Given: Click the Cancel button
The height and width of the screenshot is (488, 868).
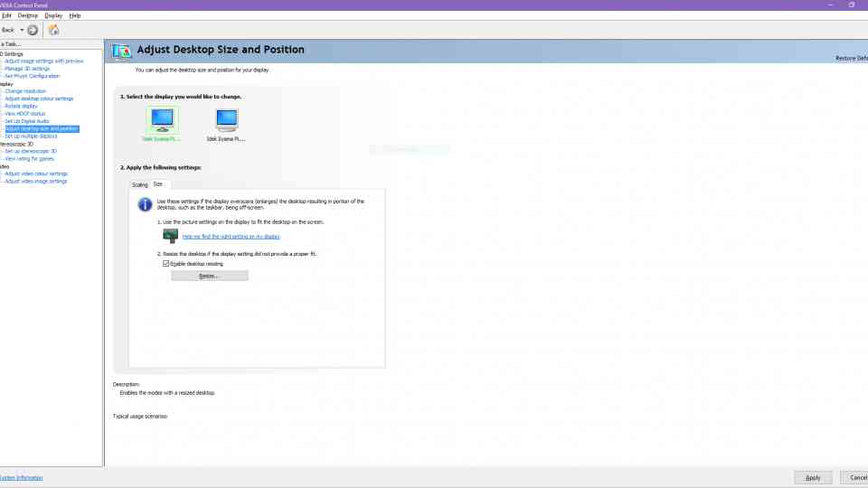Looking at the screenshot, I should [x=856, y=477].
